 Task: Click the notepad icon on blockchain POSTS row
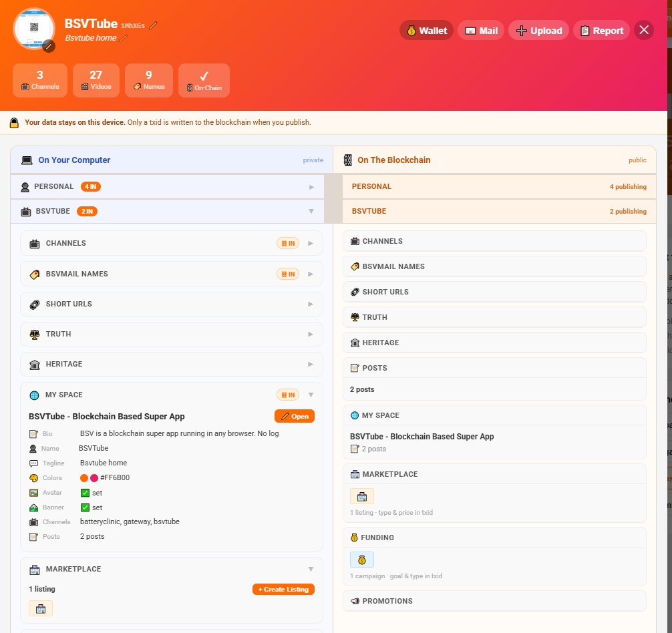(355, 368)
